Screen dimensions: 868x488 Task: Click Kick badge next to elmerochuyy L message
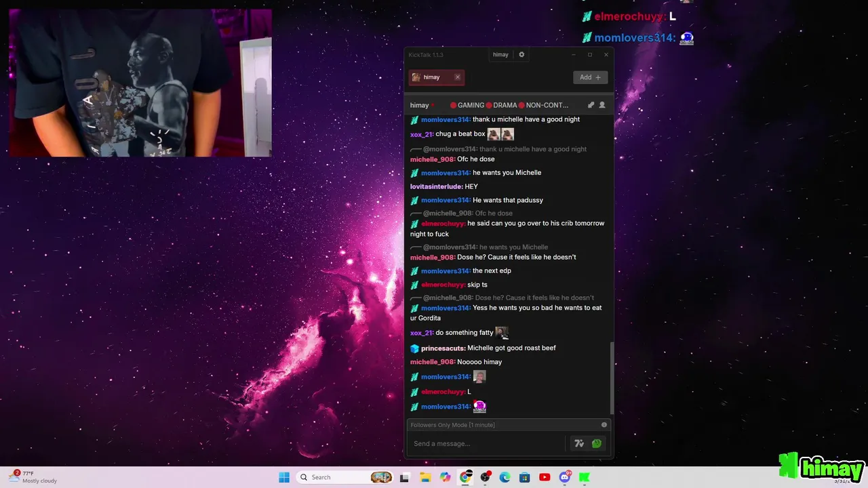coord(414,392)
